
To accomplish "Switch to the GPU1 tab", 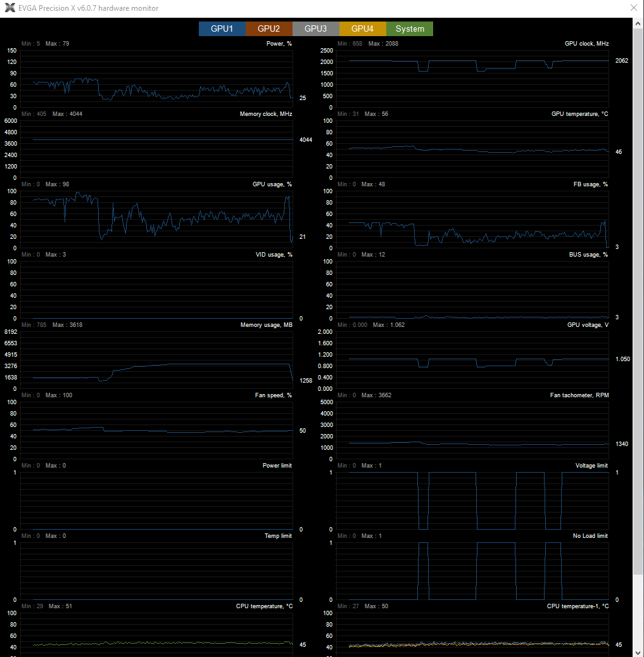I will pyautogui.click(x=222, y=29).
